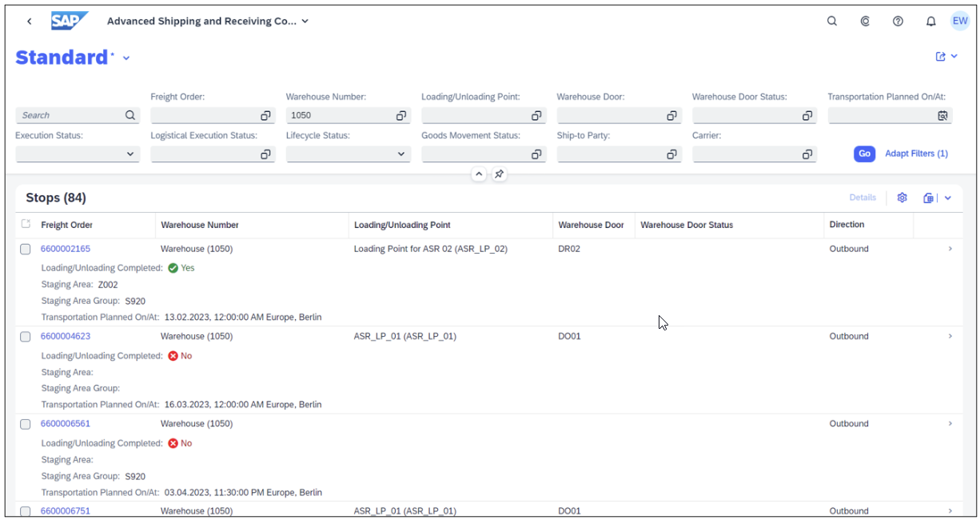This screenshot has width=980, height=520.
Task: Go back using the header back arrow
Action: click(x=30, y=22)
